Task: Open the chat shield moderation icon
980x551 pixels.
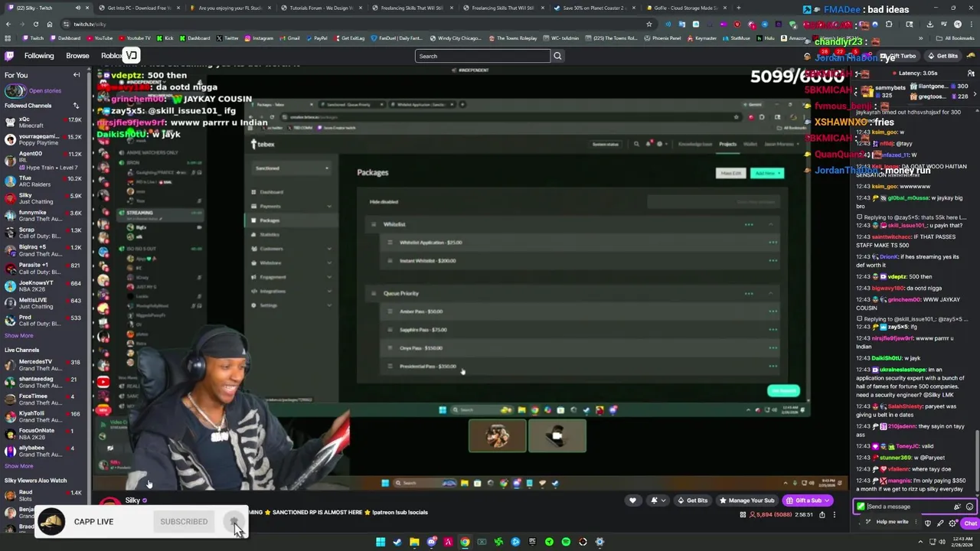Action: (x=928, y=523)
